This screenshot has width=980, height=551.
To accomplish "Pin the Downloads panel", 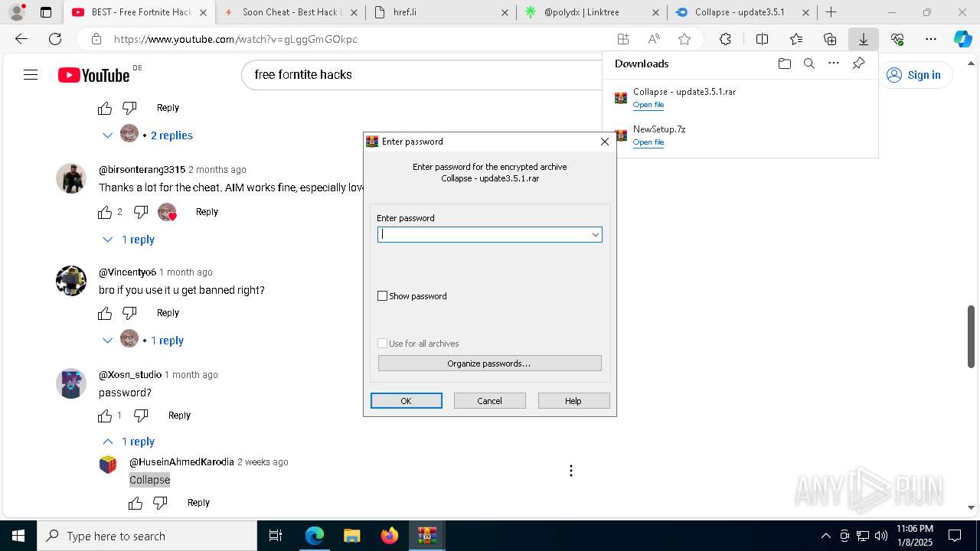I will tap(858, 64).
